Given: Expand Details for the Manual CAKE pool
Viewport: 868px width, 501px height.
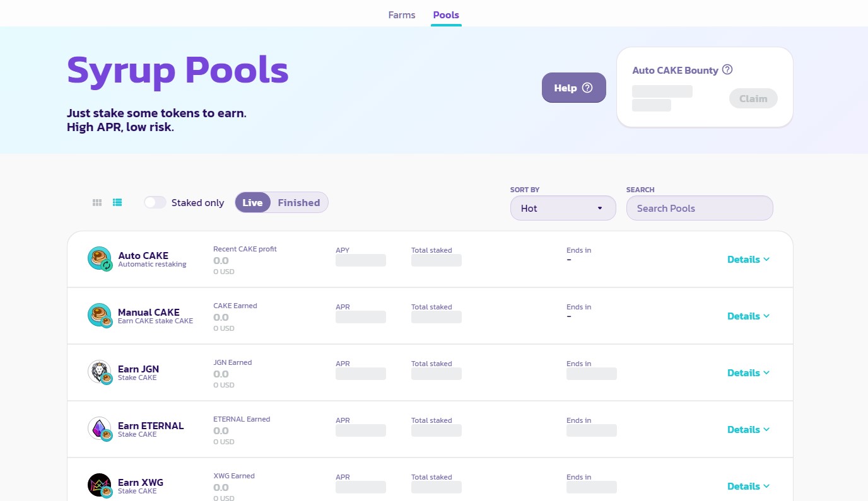Looking at the screenshot, I should [x=749, y=316].
